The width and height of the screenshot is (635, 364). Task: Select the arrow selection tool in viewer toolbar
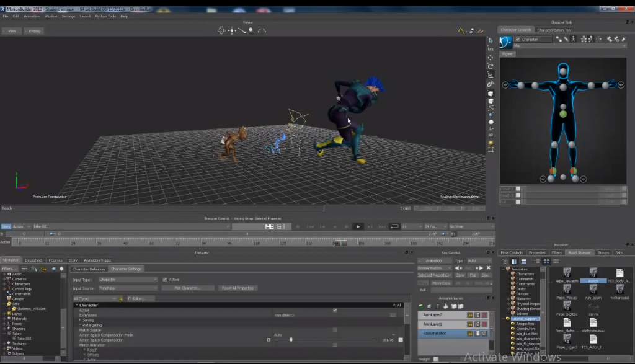[491, 40]
